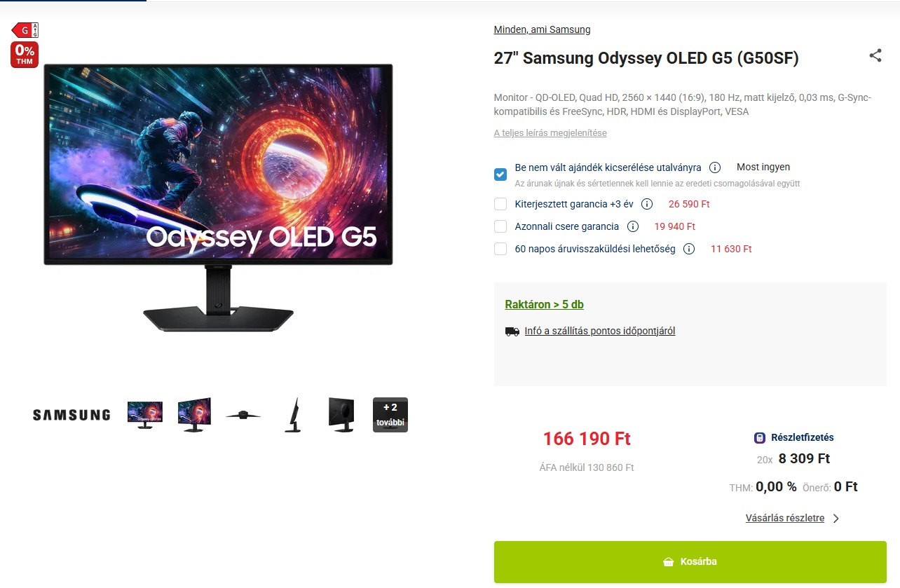Add product with the Kosárba button
The image size is (900, 588).
690,562
